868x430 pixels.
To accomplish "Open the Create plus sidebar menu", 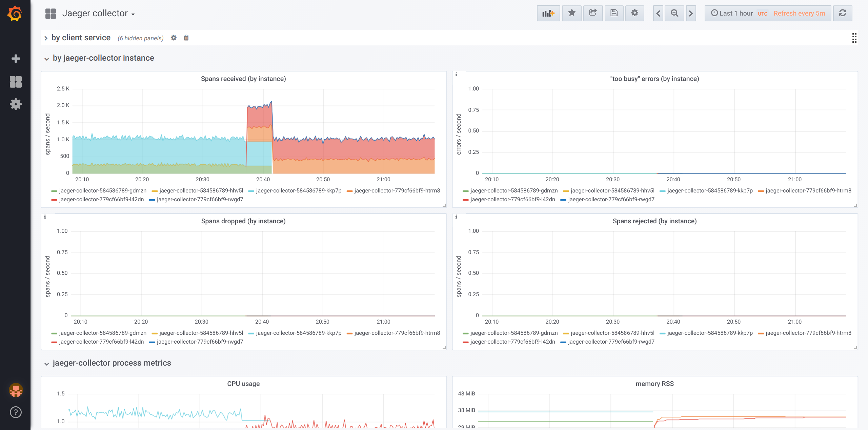I will pos(16,59).
